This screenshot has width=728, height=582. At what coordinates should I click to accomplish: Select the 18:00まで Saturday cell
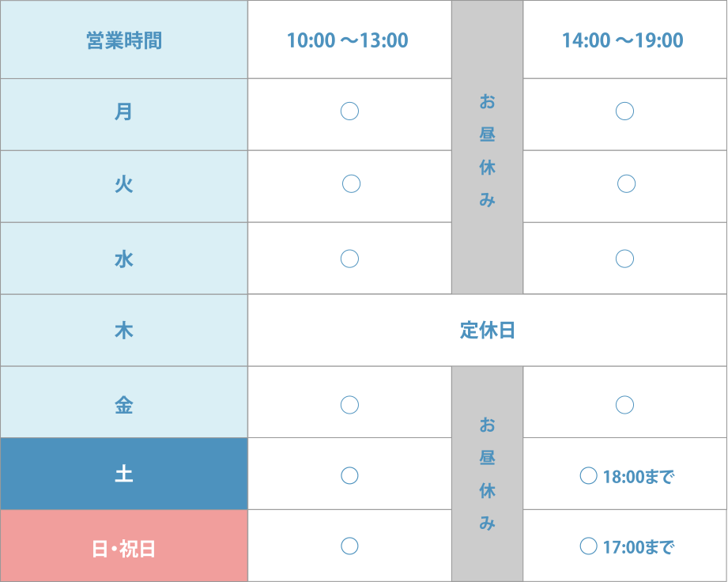point(625,474)
